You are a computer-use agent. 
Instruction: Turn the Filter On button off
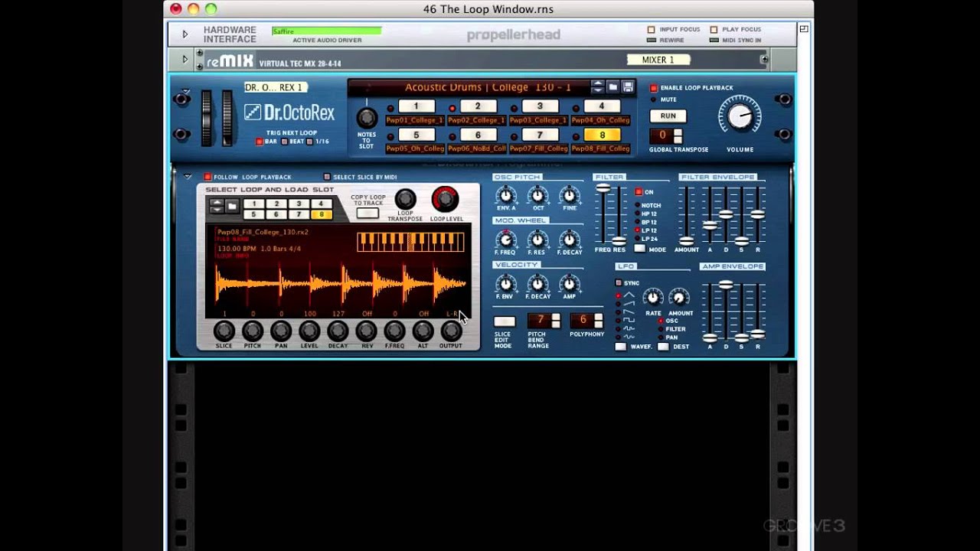point(639,192)
